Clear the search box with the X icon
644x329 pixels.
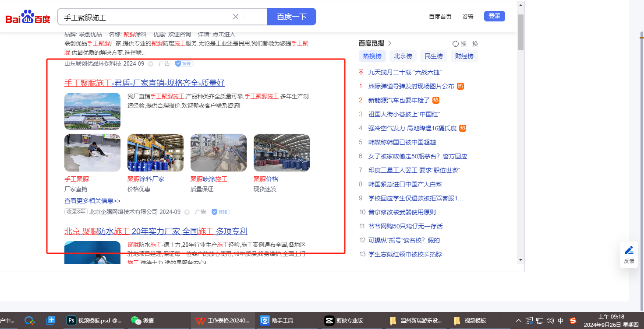point(235,17)
